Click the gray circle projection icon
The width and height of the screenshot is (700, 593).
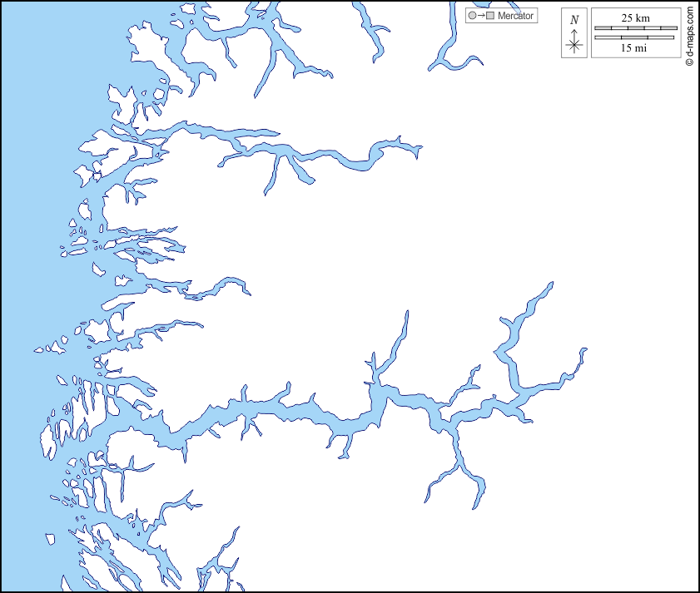pyautogui.click(x=473, y=16)
